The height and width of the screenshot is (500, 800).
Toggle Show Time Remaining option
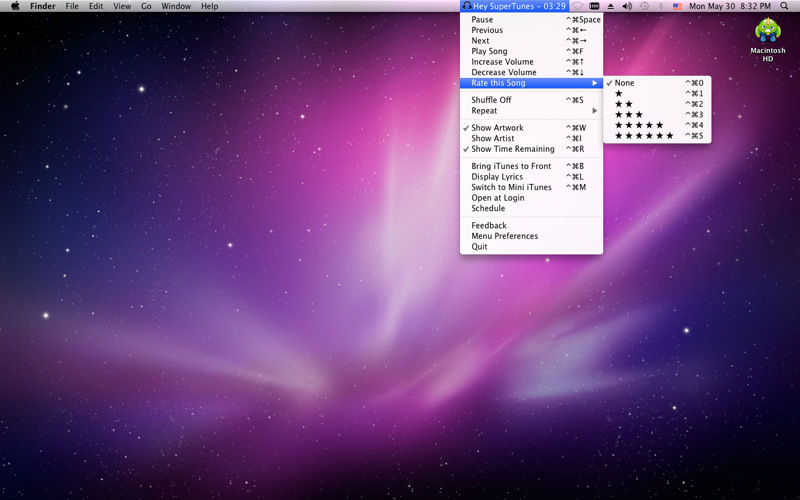pos(531,149)
